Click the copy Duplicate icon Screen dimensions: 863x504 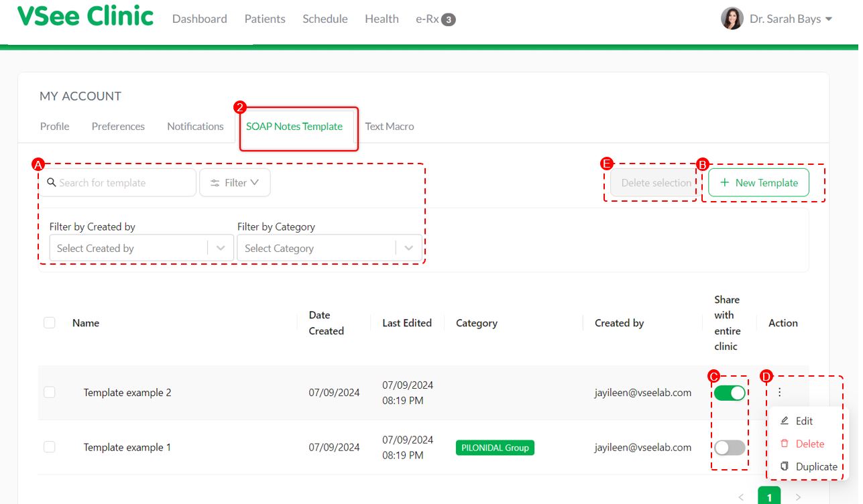pyautogui.click(x=785, y=466)
